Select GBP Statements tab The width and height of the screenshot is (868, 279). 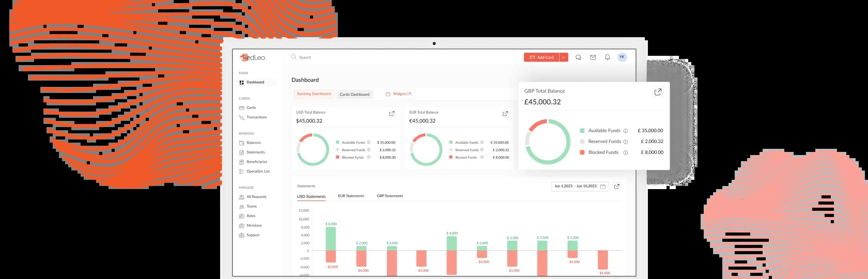click(390, 196)
